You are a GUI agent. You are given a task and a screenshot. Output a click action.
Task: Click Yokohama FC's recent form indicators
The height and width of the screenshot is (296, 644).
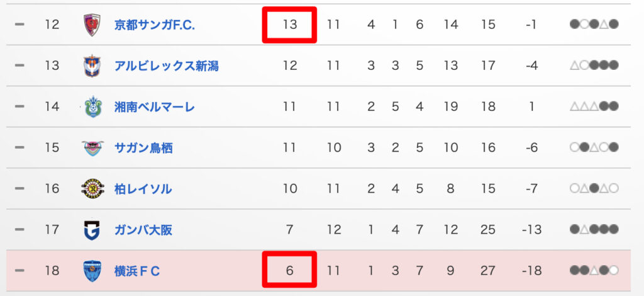[x=594, y=271]
